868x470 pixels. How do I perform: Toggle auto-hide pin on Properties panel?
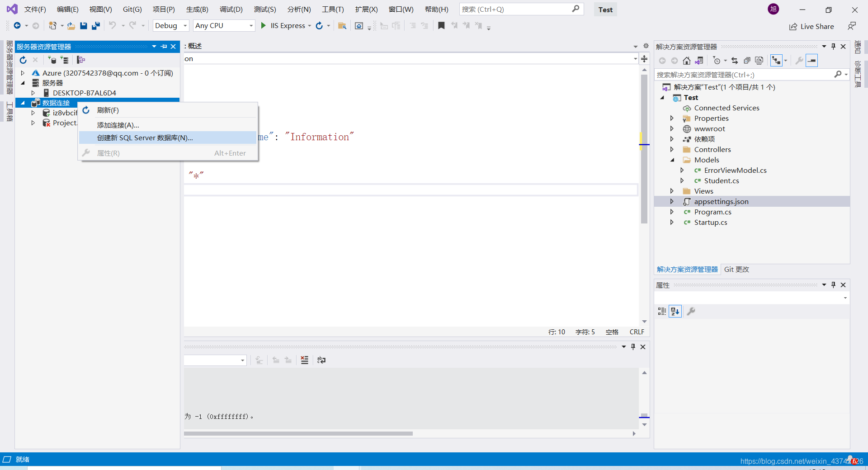pos(833,285)
